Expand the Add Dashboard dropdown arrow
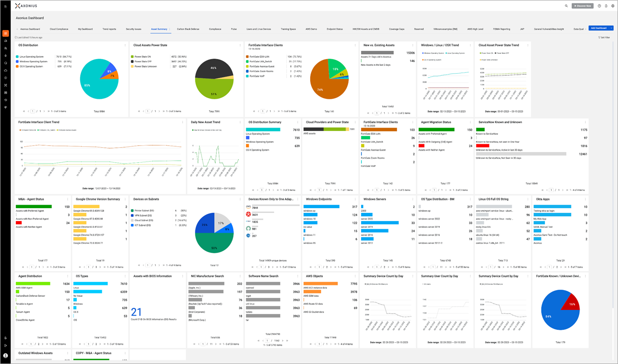The height and width of the screenshot is (364, 618). pyautogui.click(x=611, y=28)
